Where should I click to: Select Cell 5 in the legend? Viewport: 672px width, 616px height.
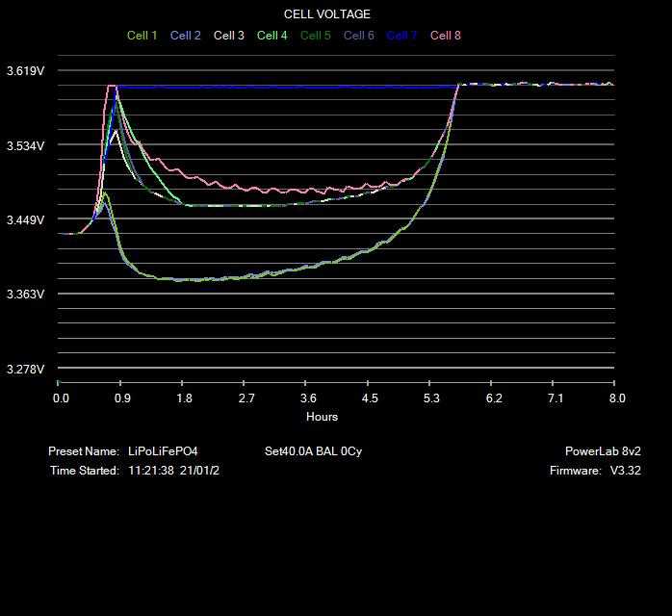pyautogui.click(x=316, y=36)
